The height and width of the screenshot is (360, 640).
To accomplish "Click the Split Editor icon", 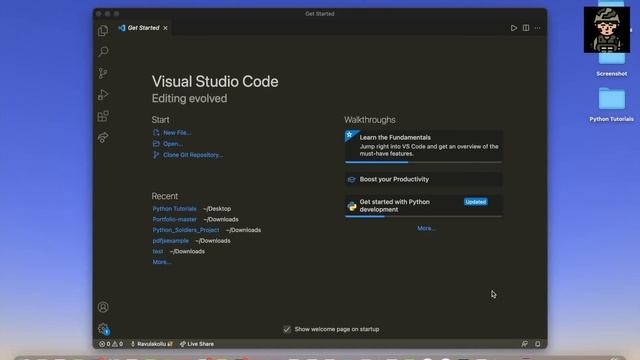I will pos(526,28).
